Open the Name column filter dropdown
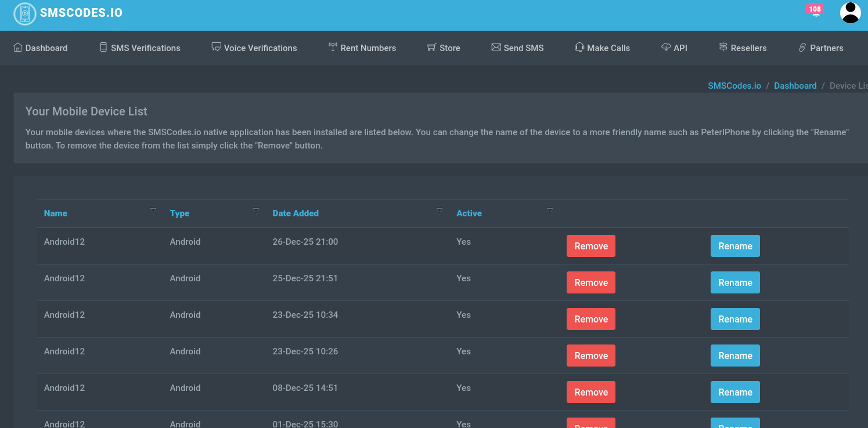The image size is (868, 428). pyautogui.click(x=153, y=211)
